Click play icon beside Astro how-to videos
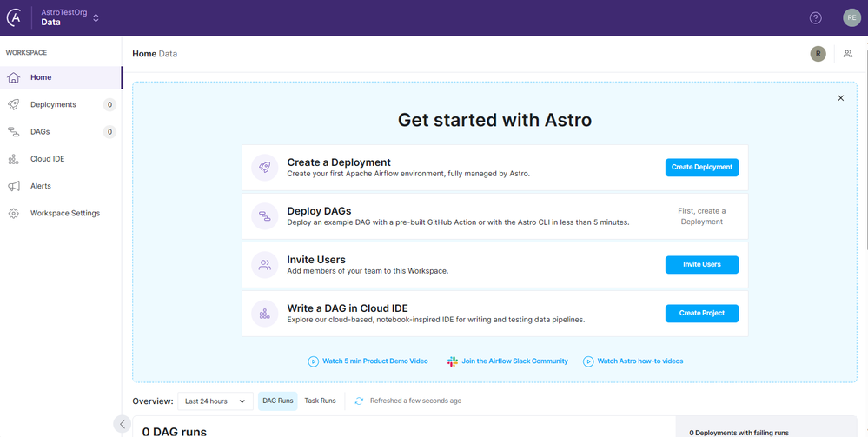Image resolution: width=868 pixels, height=437 pixels. pyautogui.click(x=588, y=361)
